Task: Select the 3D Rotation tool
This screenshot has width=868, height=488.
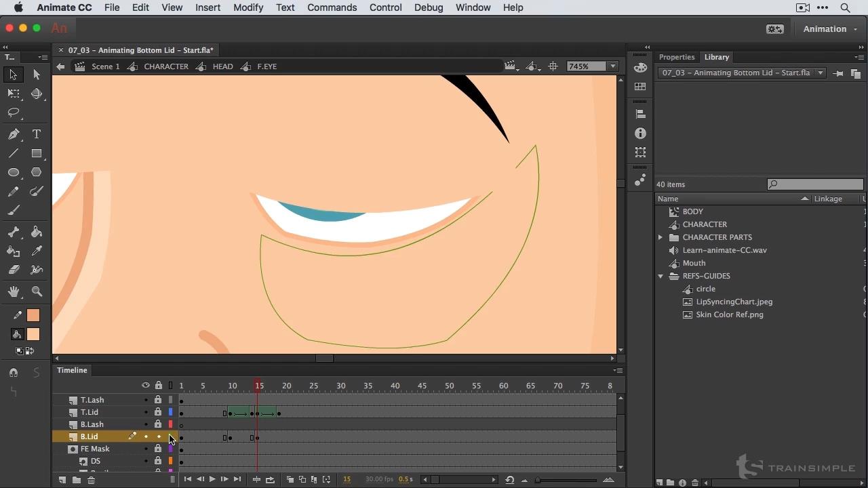Action: pos(37,94)
